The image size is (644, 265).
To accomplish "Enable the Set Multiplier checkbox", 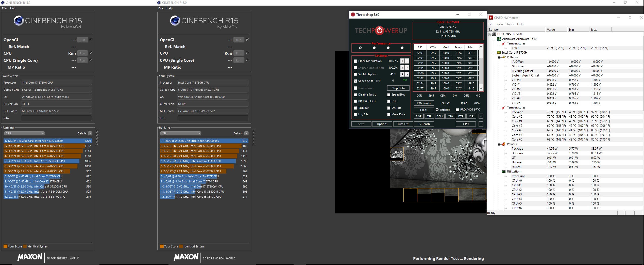I will (355, 74).
